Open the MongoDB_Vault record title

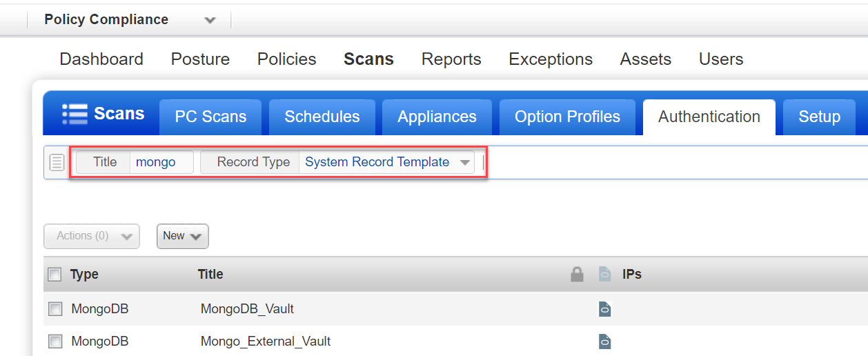click(x=247, y=309)
